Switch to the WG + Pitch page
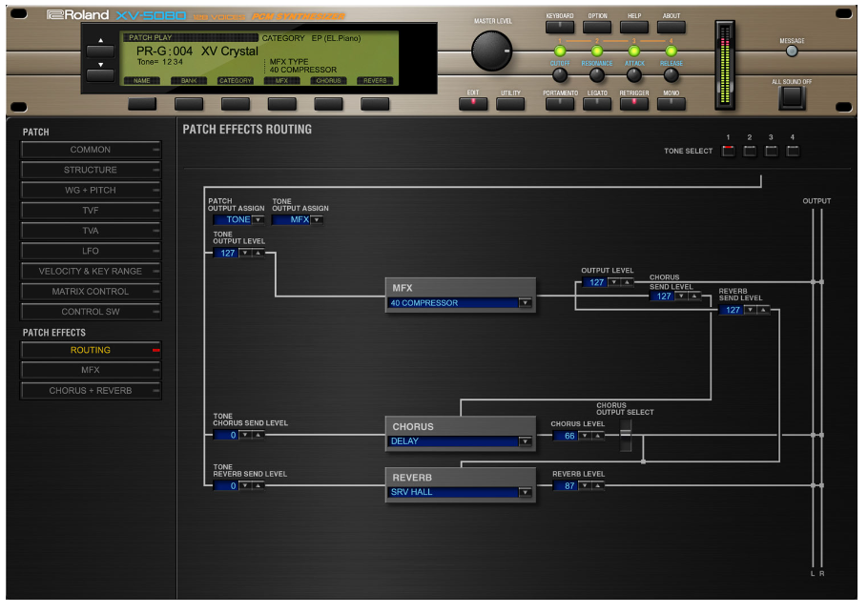Screen dimensions: 868x614 (91, 191)
